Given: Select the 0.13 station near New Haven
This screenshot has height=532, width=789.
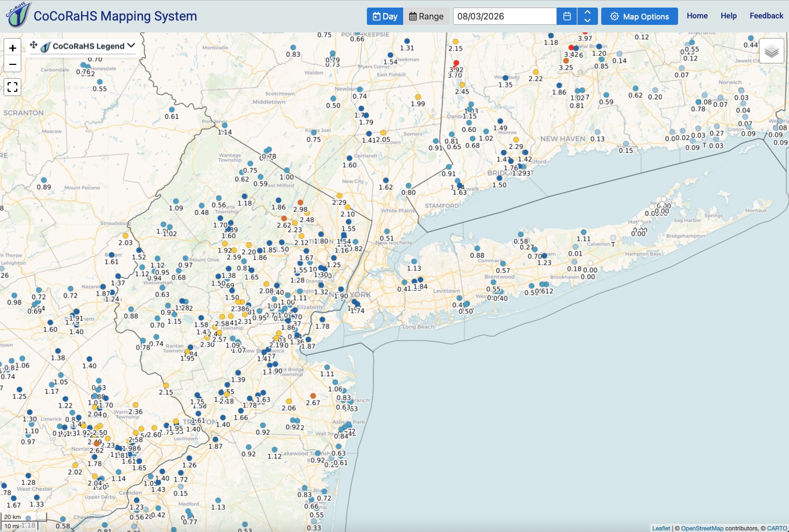Looking at the screenshot, I should (x=597, y=132).
